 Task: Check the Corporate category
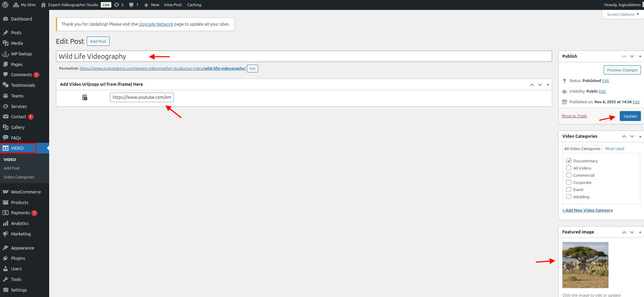[569, 182]
